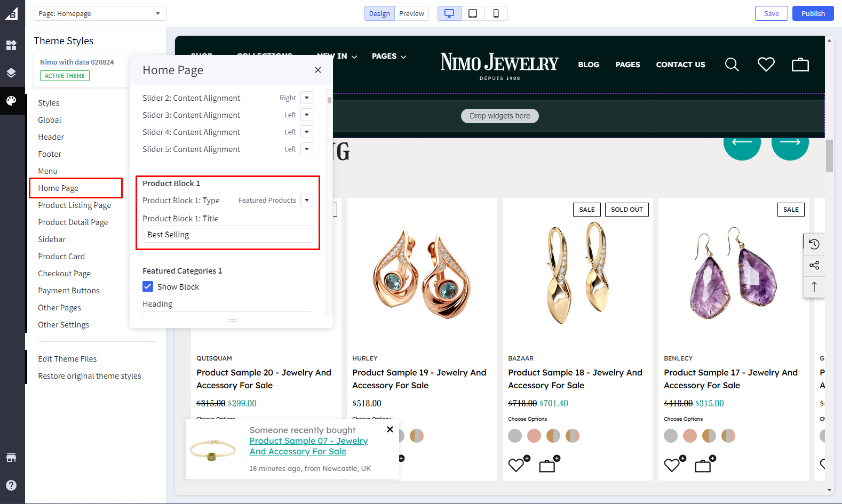Select the tablet device view icon

[473, 13]
